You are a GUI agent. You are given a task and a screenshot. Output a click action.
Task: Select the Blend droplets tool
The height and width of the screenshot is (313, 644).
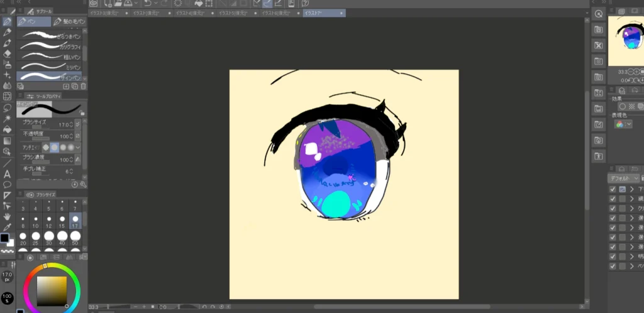coord(7,85)
